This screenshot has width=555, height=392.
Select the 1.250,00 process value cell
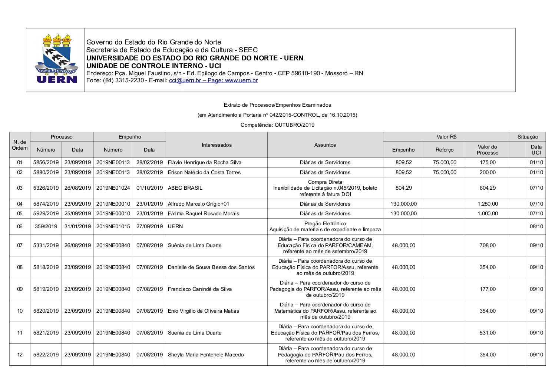(487, 204)
